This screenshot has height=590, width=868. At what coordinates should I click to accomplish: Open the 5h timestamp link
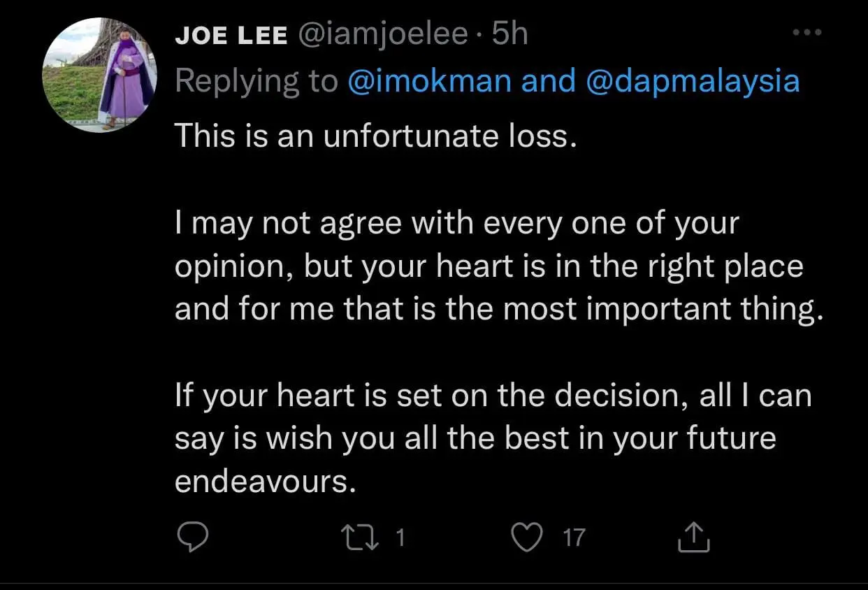click(509, 35)
